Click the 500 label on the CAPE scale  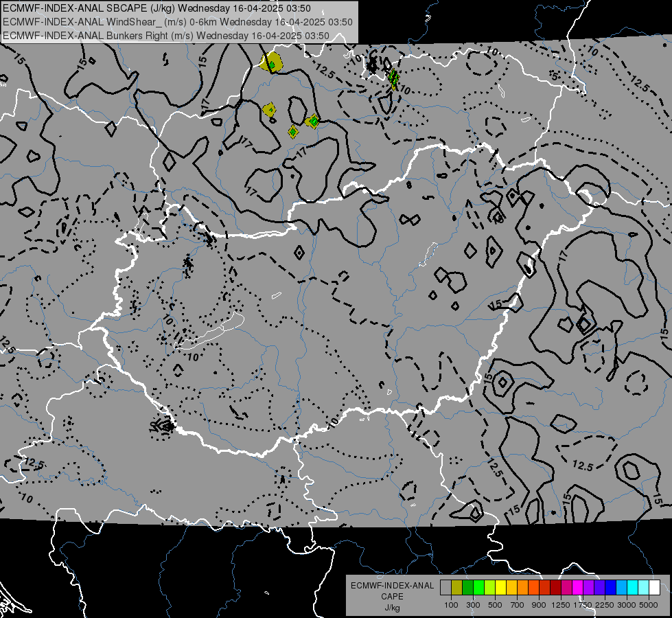(x=495, y=605)
